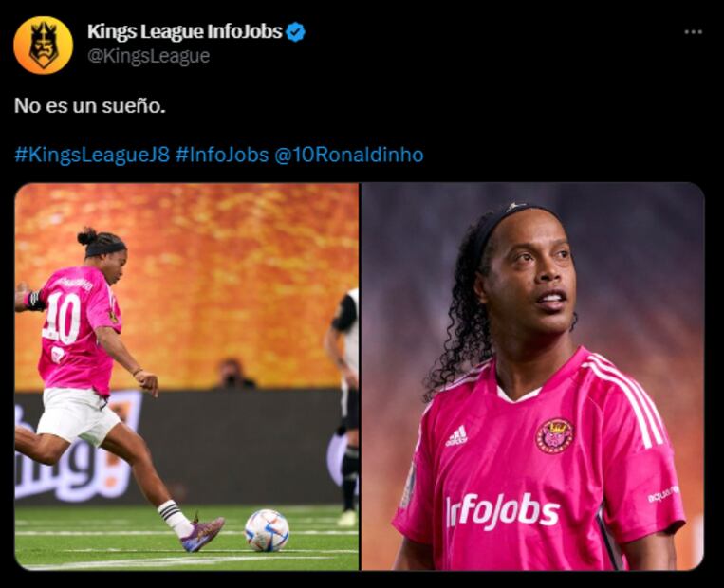
Task: Open the left photo of the kicking player
Action: (187, 377)
